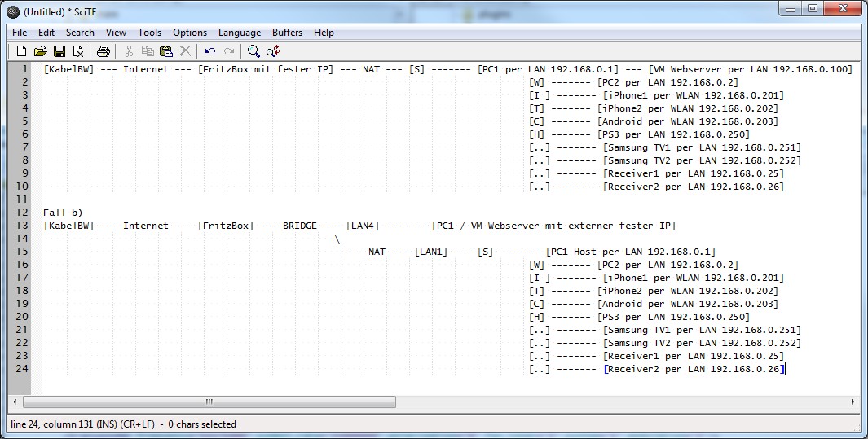Image resolution: width=868 pixels, height=439 pixels.
Task: Click the Copy icon in the toolbar
Action: pyautogui.click(x=148, y=51)
